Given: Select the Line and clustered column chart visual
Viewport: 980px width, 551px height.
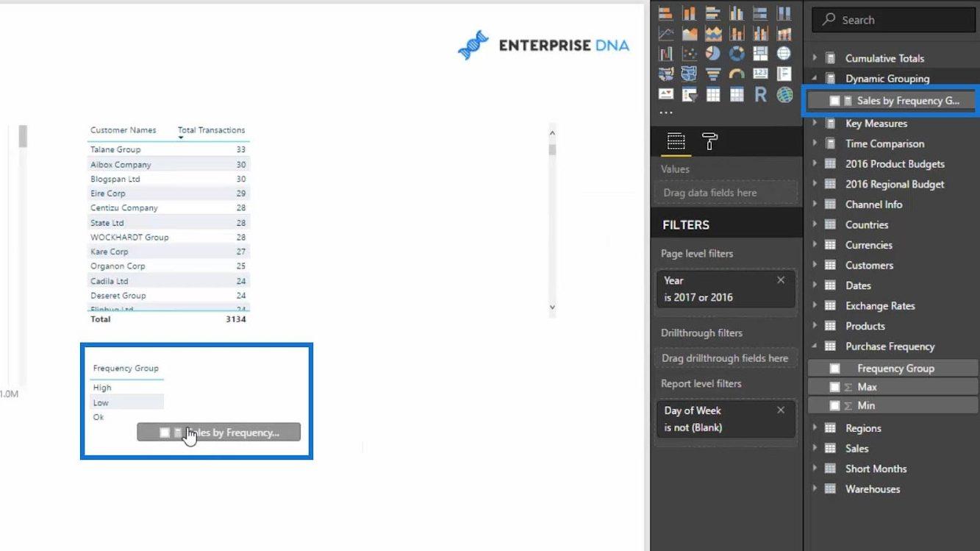Looking at the screenshot, I should (x=760, y=33).
